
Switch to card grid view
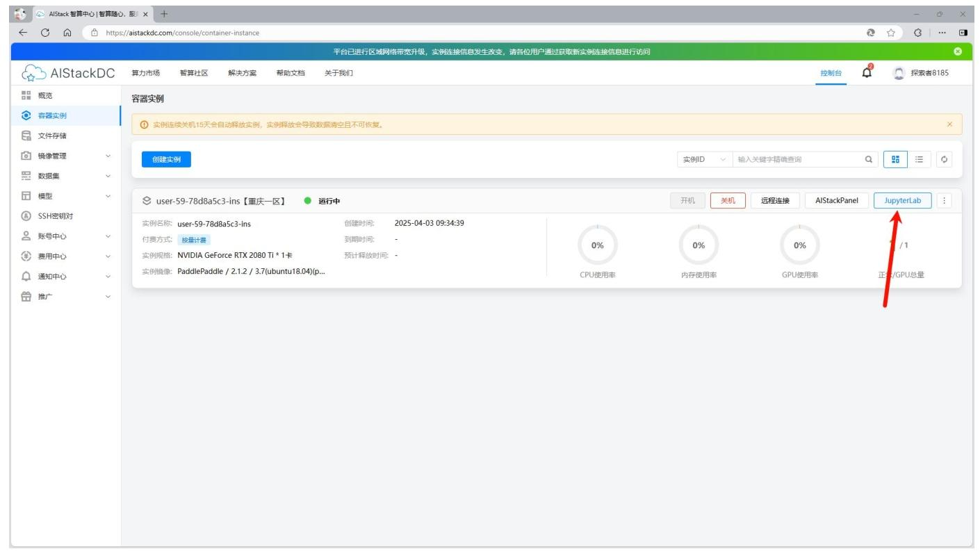895,159
